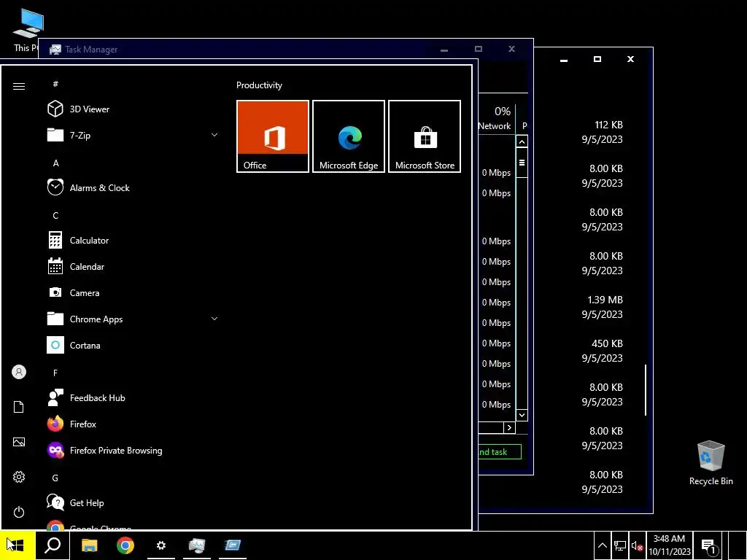Viewport: 747px width, 560px height.
Task: Click scroll up arrow in Task Manager
Action: [x=522, y=141]
